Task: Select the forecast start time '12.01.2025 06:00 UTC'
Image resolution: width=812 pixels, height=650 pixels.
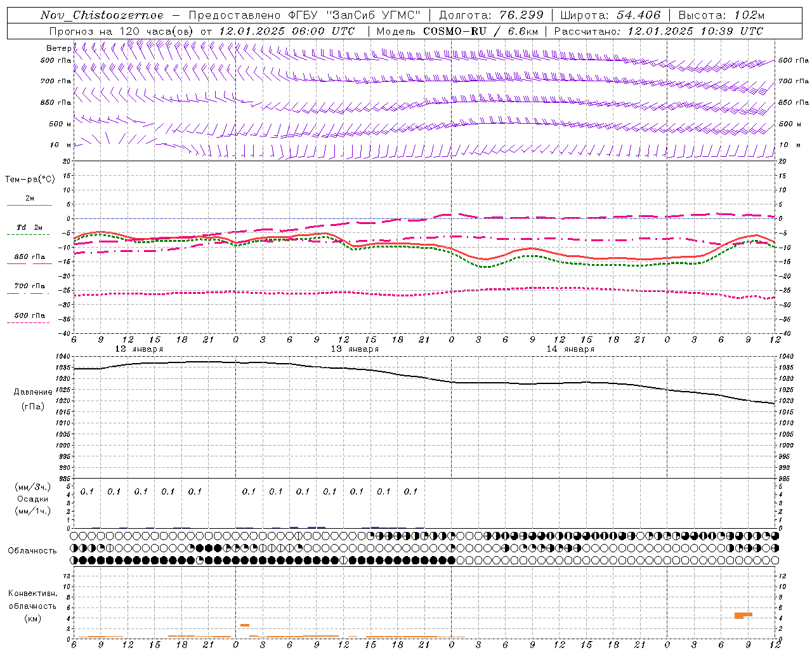Action: [x=287, y=31]
